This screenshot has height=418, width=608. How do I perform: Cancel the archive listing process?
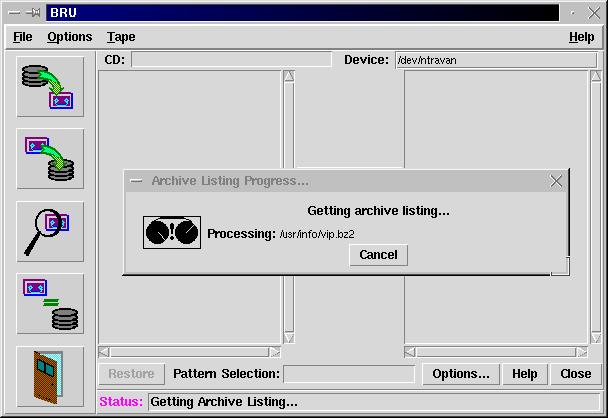point(378,255)
